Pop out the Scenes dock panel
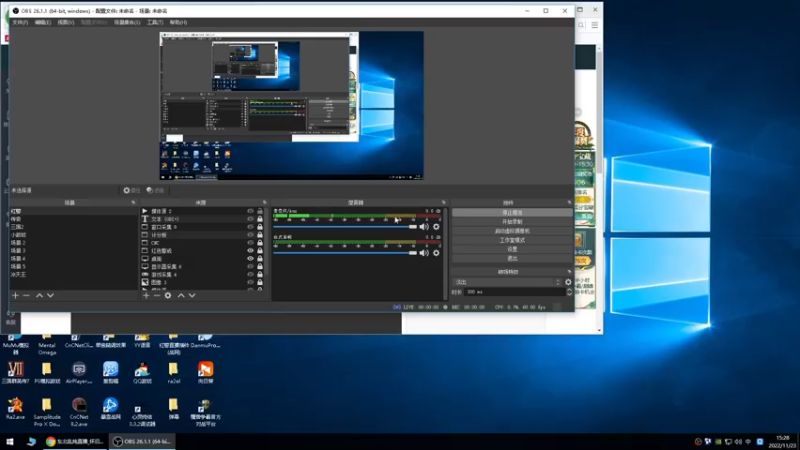The width and height of the screenshot is (800, 450). tap(133, 203)
